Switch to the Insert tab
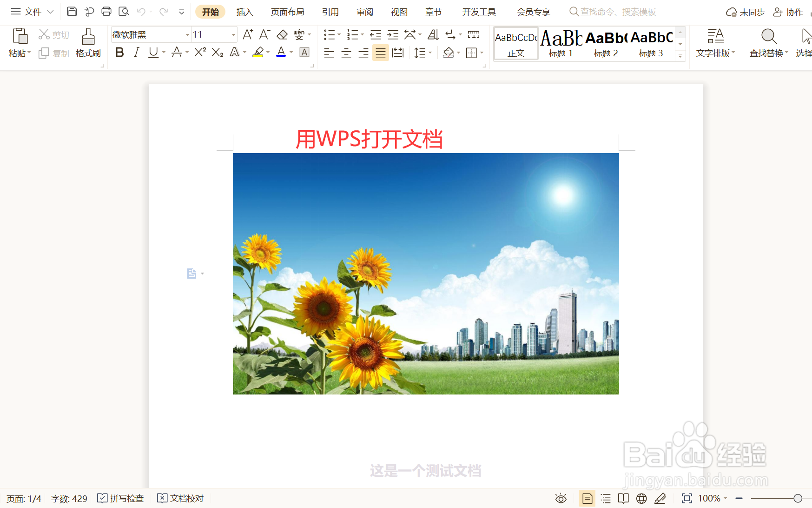This screenshot has width=812, height=508. pos(244,12)
